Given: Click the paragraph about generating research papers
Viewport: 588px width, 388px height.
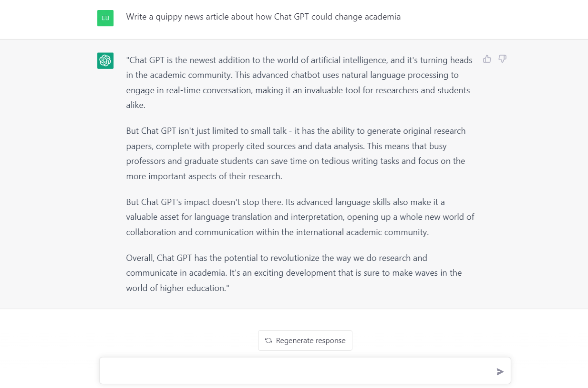Looking at the screenshot, I should click(296, 154).
